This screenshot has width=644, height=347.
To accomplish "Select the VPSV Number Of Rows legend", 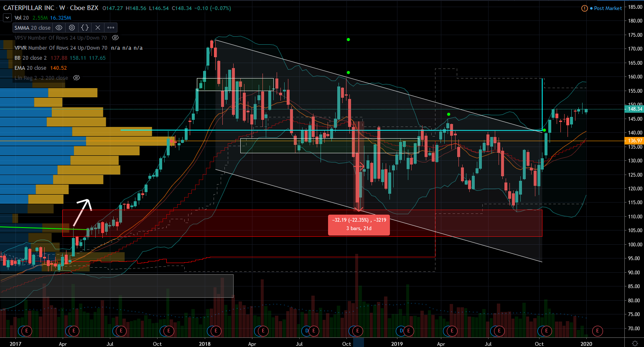I will pos(61,38).
